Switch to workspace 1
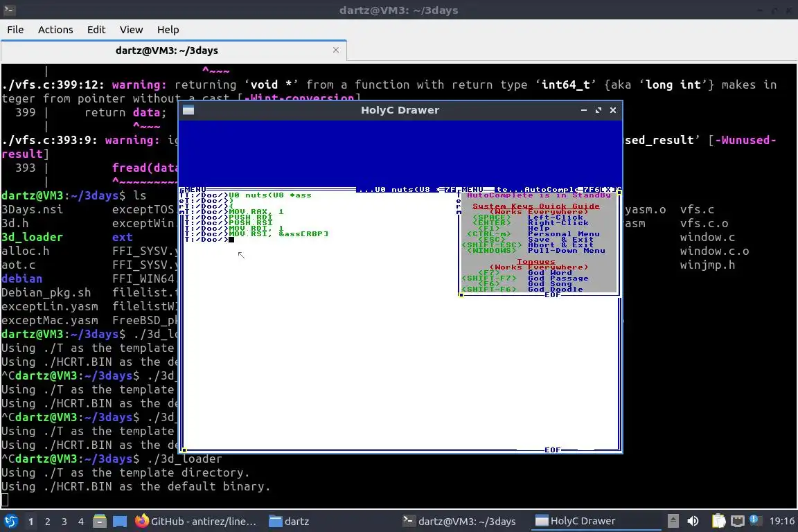This screenshot has width=798, height=532. click(31, 522)
